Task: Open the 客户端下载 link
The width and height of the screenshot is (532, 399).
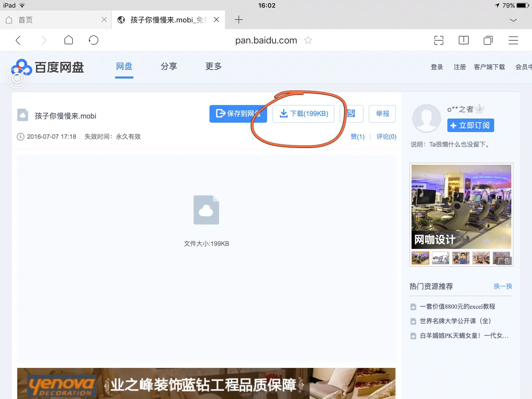Action: click(490, 67)
